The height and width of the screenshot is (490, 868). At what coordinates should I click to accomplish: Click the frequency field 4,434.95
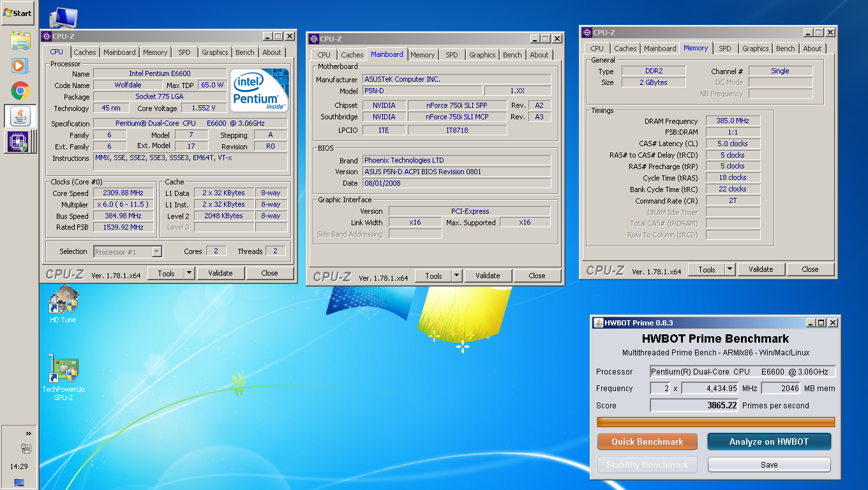tap(710, 389)
